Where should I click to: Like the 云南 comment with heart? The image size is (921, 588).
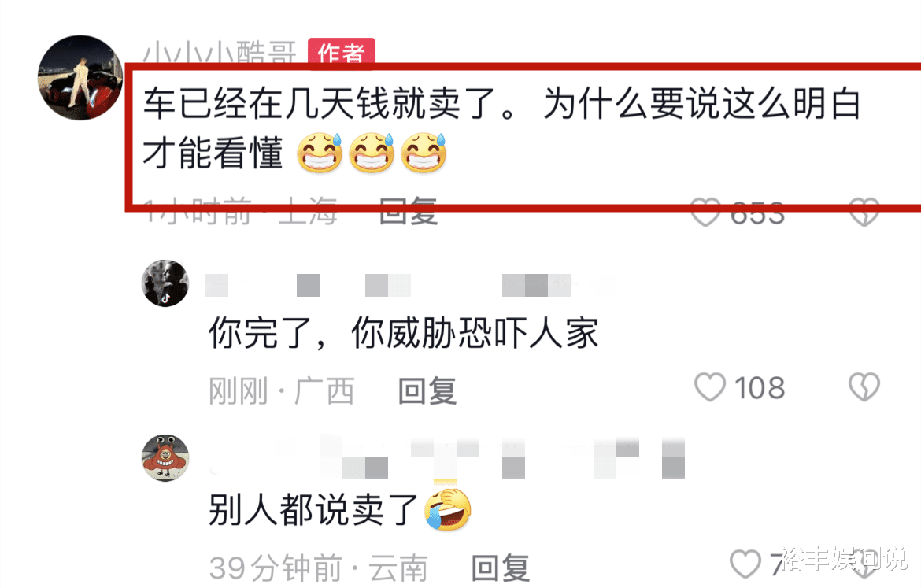coord(745,564)
